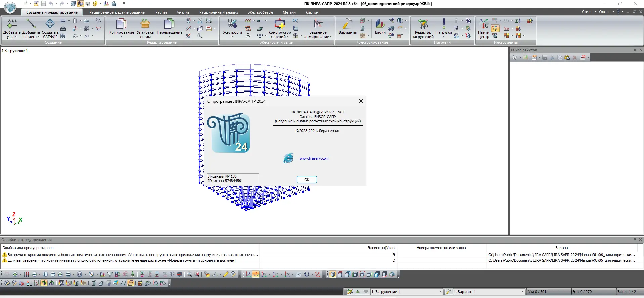This screenshot has height=298, width=644.
Task: Toggle the highlighted hatched plate button
Action: pyautogui.click(x=131, y=283)
